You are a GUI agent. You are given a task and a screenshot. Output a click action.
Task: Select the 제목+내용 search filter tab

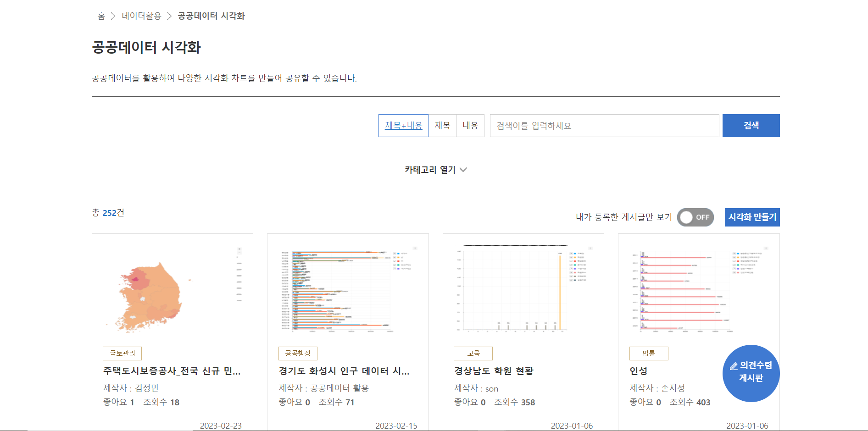[x=403, y=126]
